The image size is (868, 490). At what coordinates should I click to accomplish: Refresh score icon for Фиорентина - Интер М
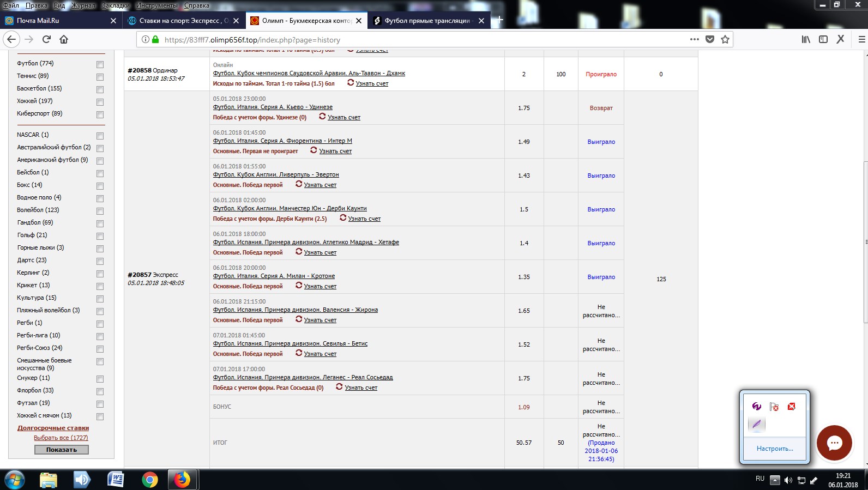point(314,150)
